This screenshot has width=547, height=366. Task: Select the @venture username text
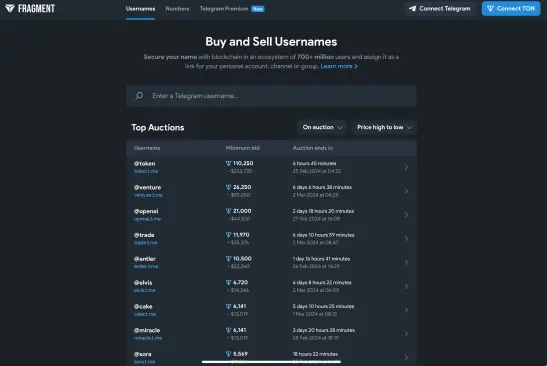147,187
